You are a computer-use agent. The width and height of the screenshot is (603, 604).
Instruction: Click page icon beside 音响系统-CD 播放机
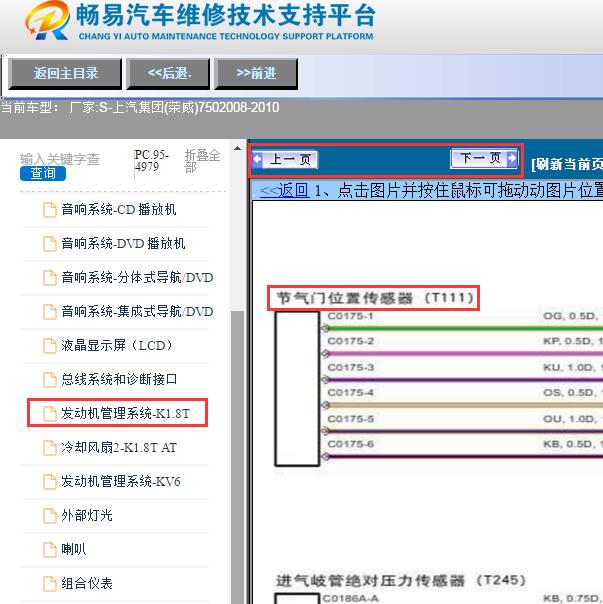pos(50,210)
